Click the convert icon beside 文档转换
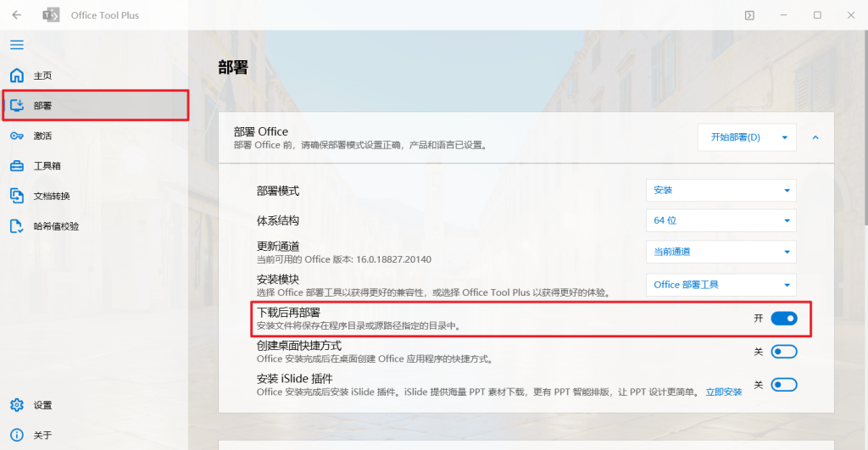Screen dimensions: 868x450 [x=17, y=196]
